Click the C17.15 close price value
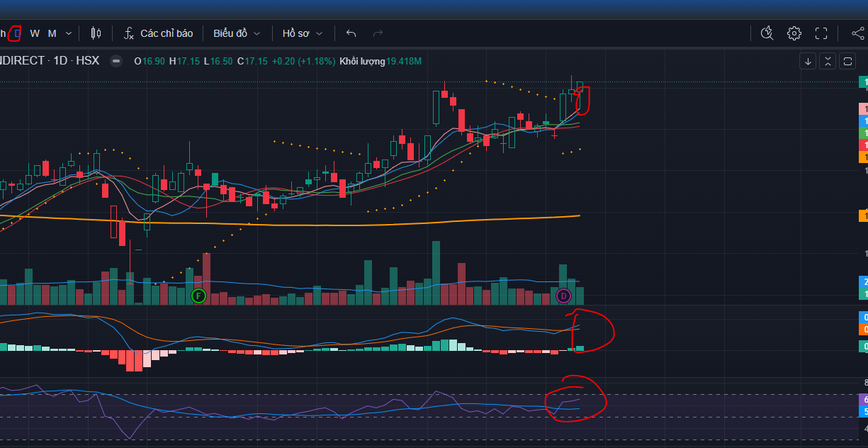The height and width of the screenshot is (448, 868). point(252,62)
